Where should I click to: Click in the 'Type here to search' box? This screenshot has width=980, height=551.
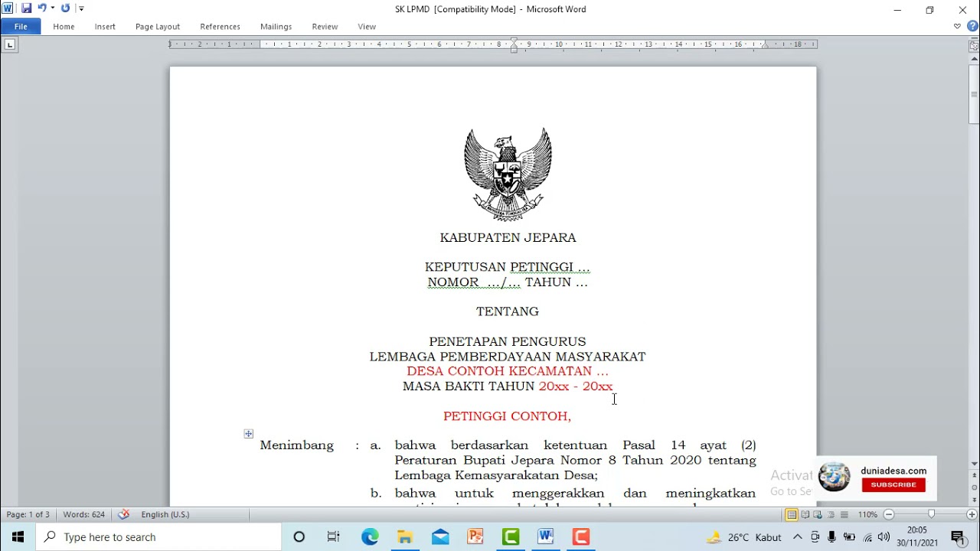[x=158, y=537]
